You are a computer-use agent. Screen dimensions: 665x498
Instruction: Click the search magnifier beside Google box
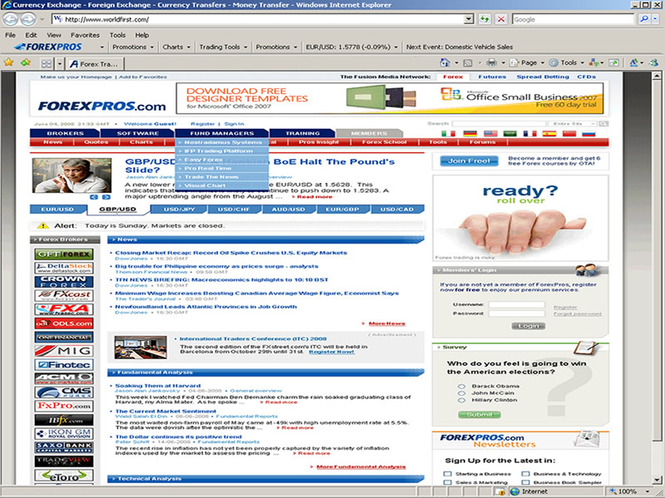644,19
